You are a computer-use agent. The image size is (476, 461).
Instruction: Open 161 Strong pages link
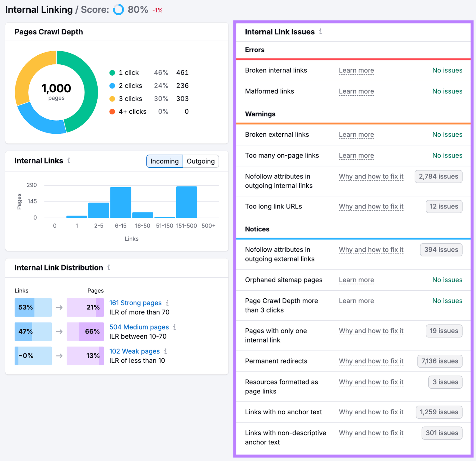click(x=135, y=303)
